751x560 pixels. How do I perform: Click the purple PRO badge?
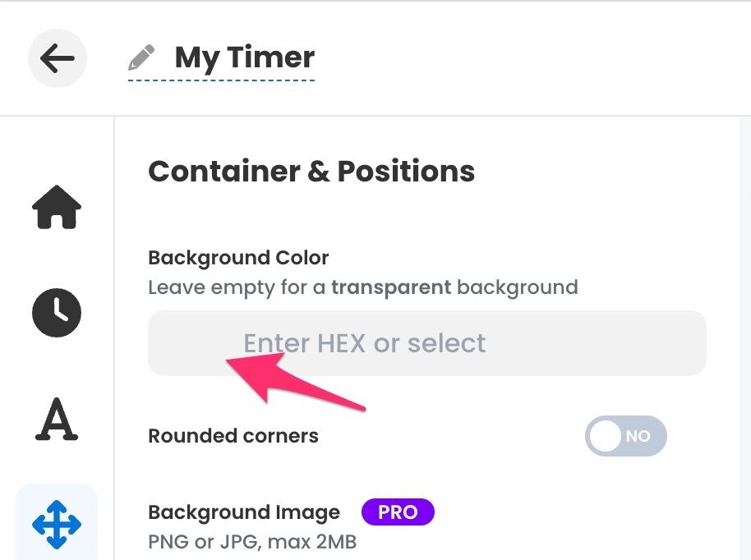point(398,512)
